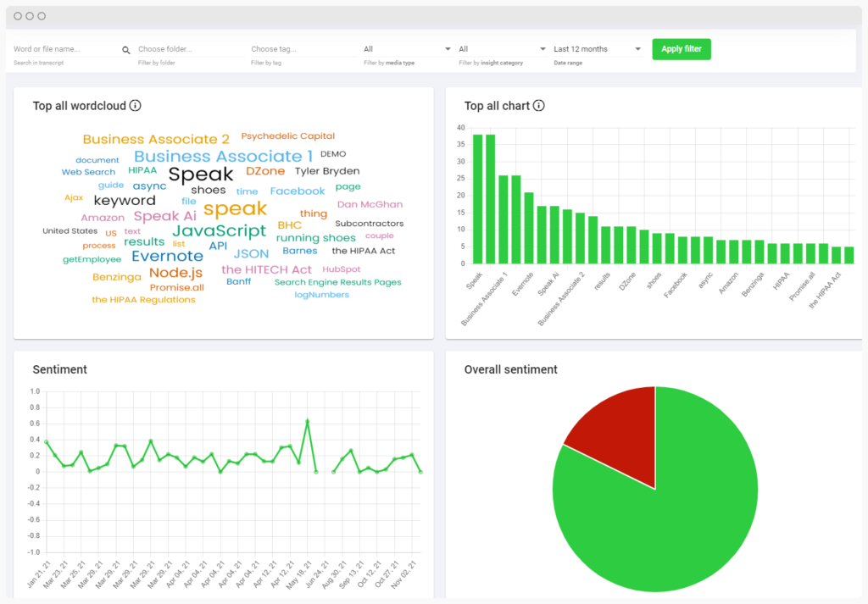
Task: Select JavaScript in the wordcloud
Action: tap(220, 230)
